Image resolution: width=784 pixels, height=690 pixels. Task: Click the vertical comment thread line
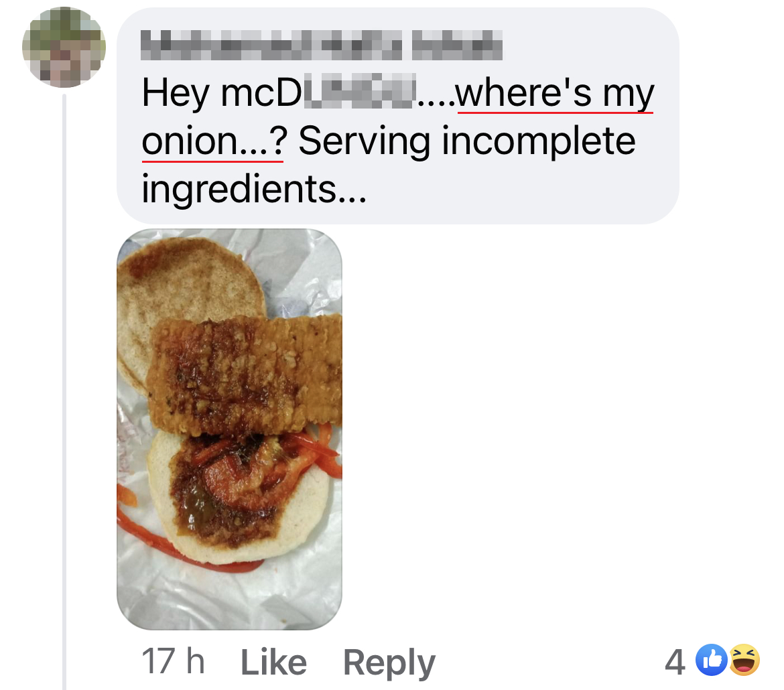pyautogui.click(x=64, y=393)
